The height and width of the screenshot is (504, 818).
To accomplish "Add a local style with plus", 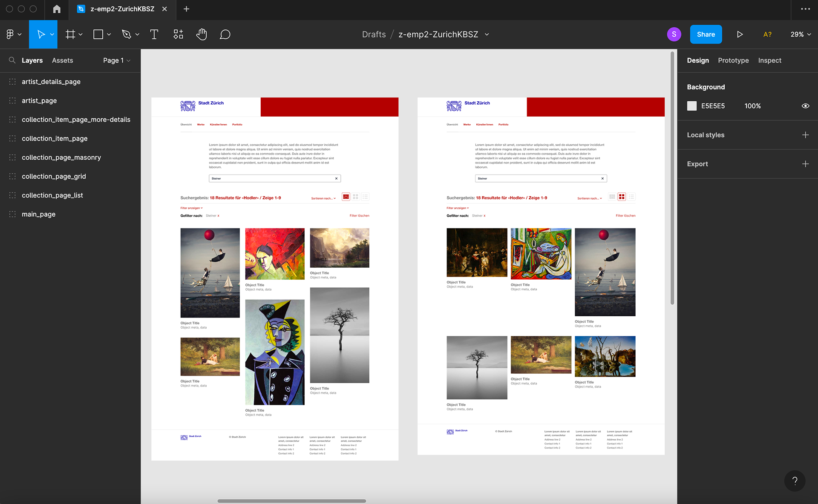I will (x=805, y=135).
